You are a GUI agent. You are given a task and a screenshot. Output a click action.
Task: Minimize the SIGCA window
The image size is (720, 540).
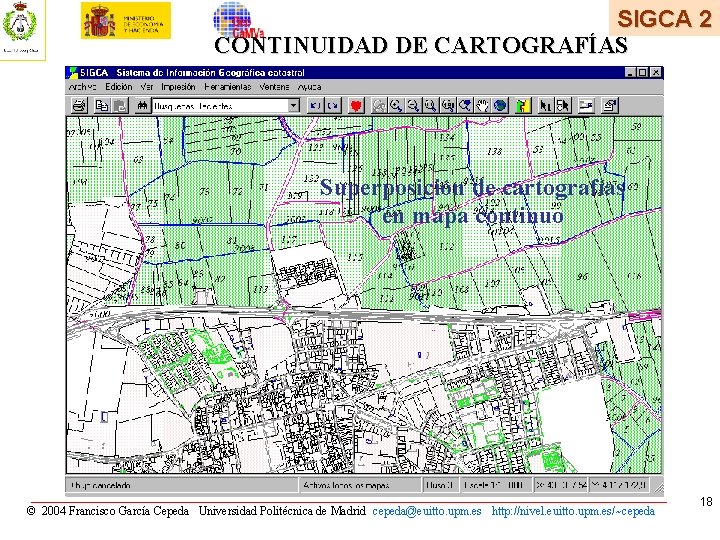[631, 73]
